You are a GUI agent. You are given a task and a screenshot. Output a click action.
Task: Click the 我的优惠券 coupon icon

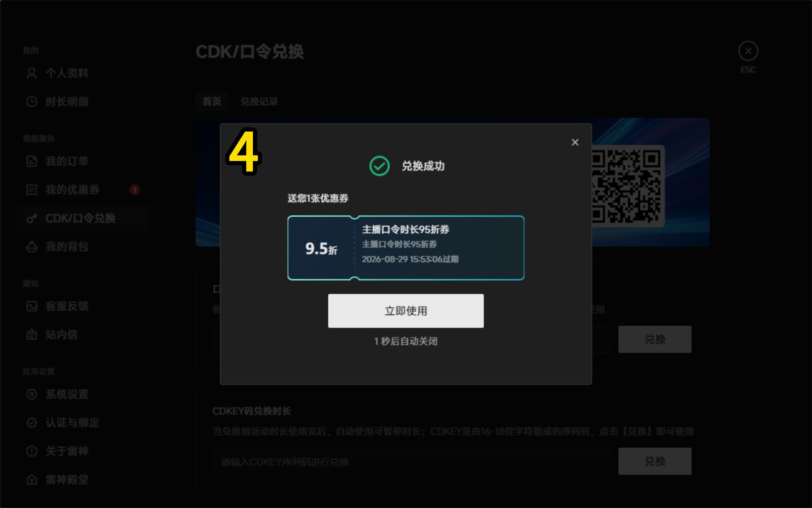[x=32, y=190]
